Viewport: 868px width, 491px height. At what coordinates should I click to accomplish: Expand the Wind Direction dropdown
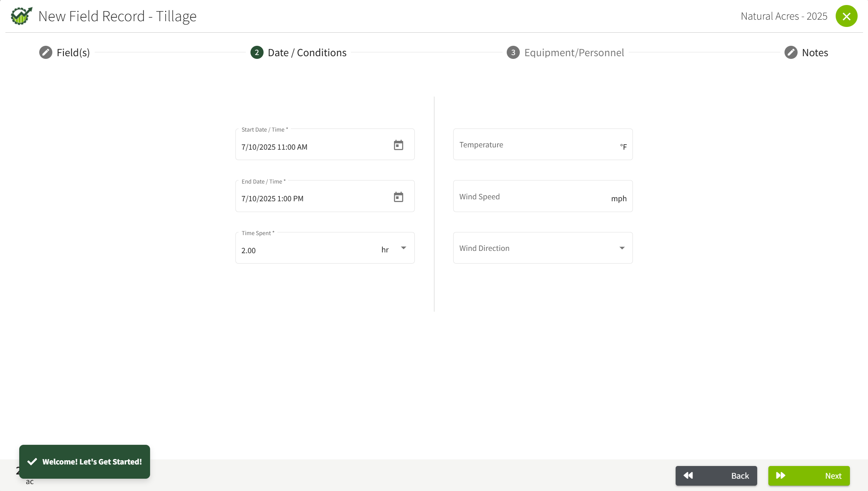click(x=543, y=248)
